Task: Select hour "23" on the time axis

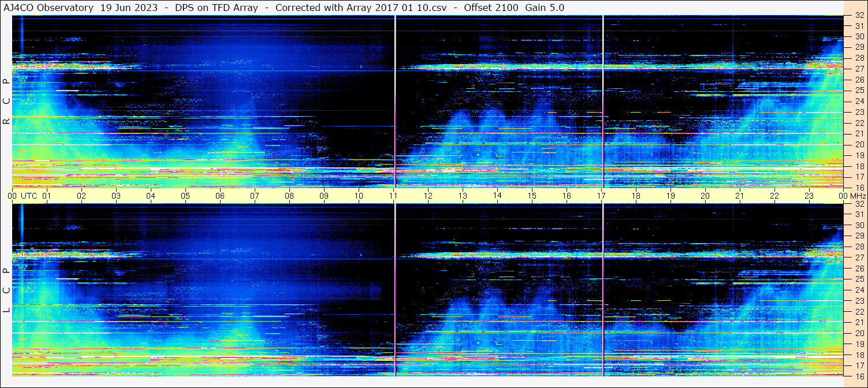Action: pyautogui.click(x=809, y=196)
